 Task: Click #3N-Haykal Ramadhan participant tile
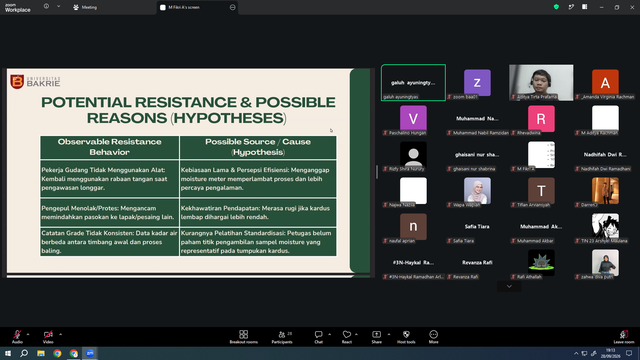pyautogui.click(x=413, y=262)
